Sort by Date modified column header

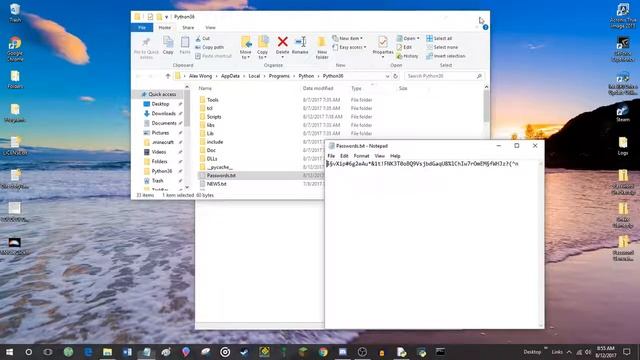coord(318,88)
